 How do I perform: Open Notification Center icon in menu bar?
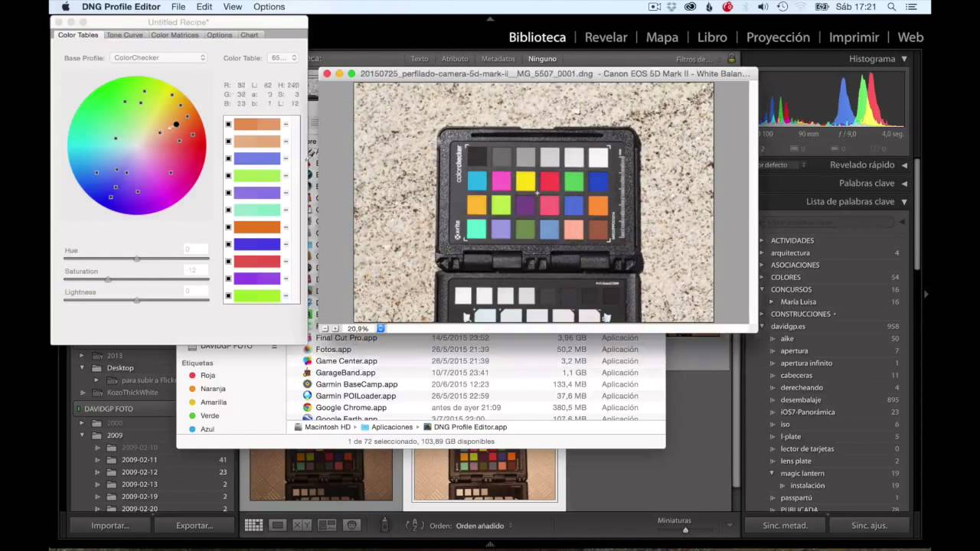point(911,7)
